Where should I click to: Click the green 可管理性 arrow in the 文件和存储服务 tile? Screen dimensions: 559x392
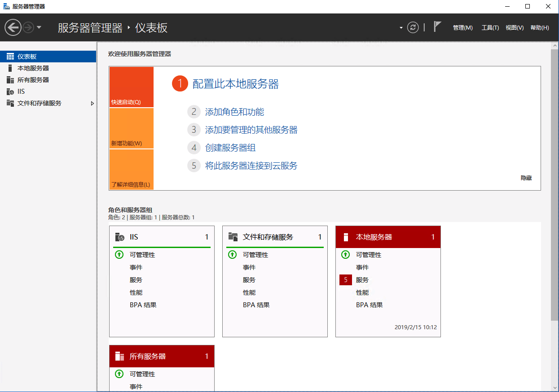[x=232, y=255]
